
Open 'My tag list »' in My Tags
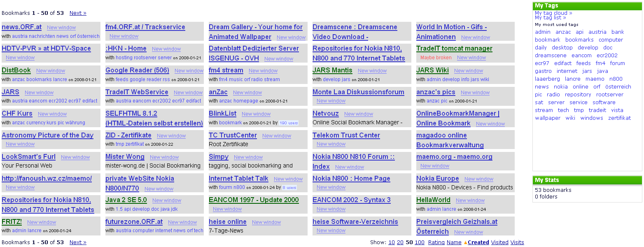point(550,18)
